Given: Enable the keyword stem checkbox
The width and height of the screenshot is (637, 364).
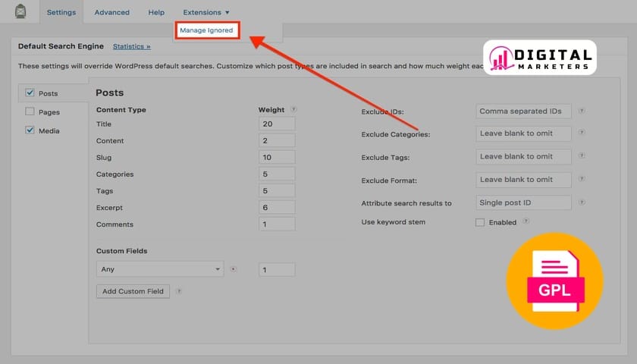Looking at the screenshot, I should pyautogui.click(x=479, y=223).
